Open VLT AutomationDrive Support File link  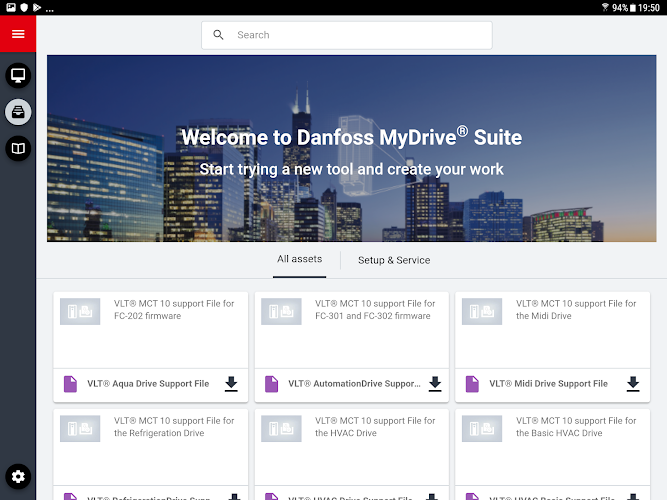coord(354,384)
